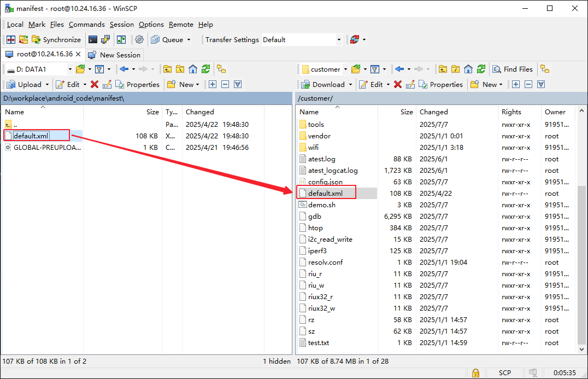The image size is (588, 379).
Task: Delete the selected remote file with red X
Action: [x=398, y=84]
